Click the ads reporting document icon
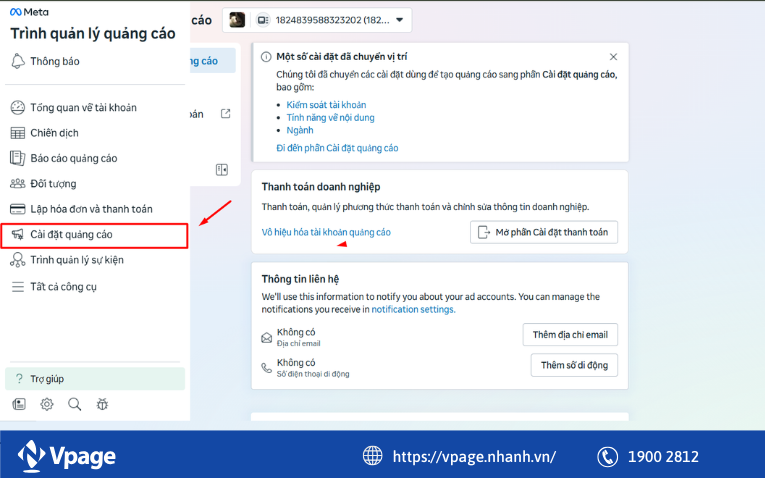This screenshot has width=765, height=478. point(18,158)
